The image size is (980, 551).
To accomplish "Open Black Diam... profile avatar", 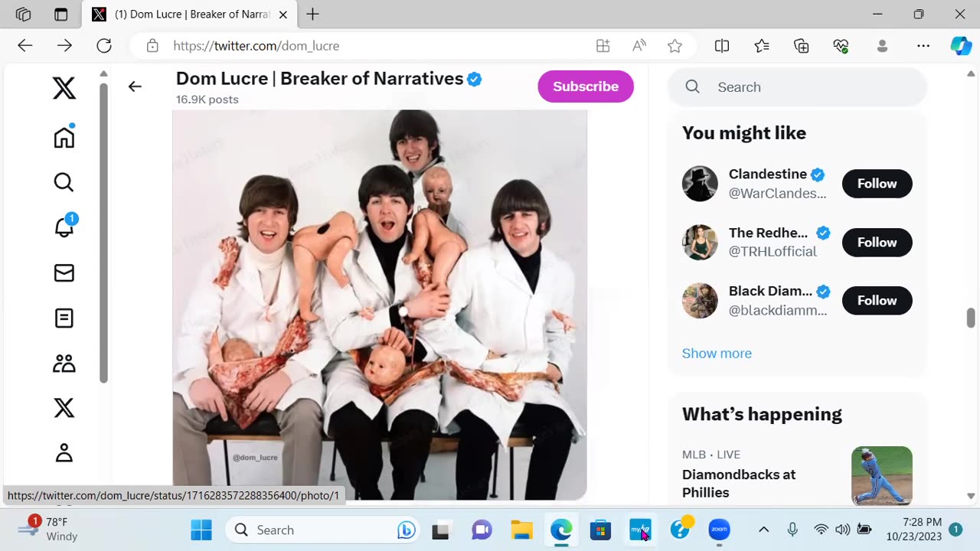I will point(700,301).
